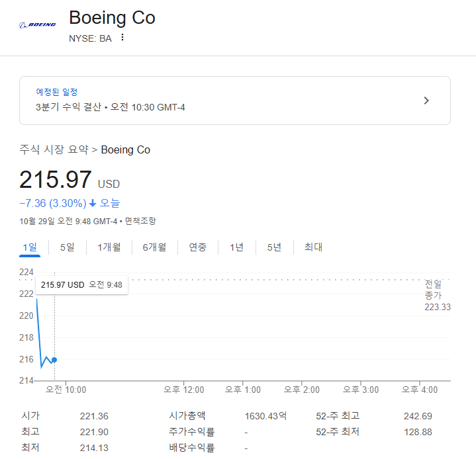Click the 52-주 최저 value 128.88
This screenshot has height=459, width=476.
pos(418,432)
